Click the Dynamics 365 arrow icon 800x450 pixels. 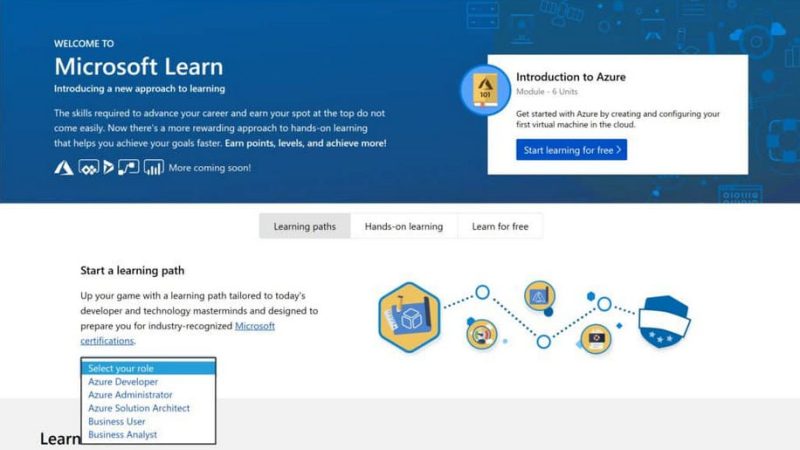108,168
